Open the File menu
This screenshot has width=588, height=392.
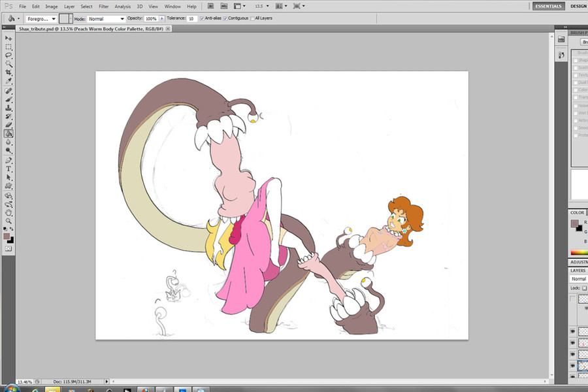pos(22,7)
